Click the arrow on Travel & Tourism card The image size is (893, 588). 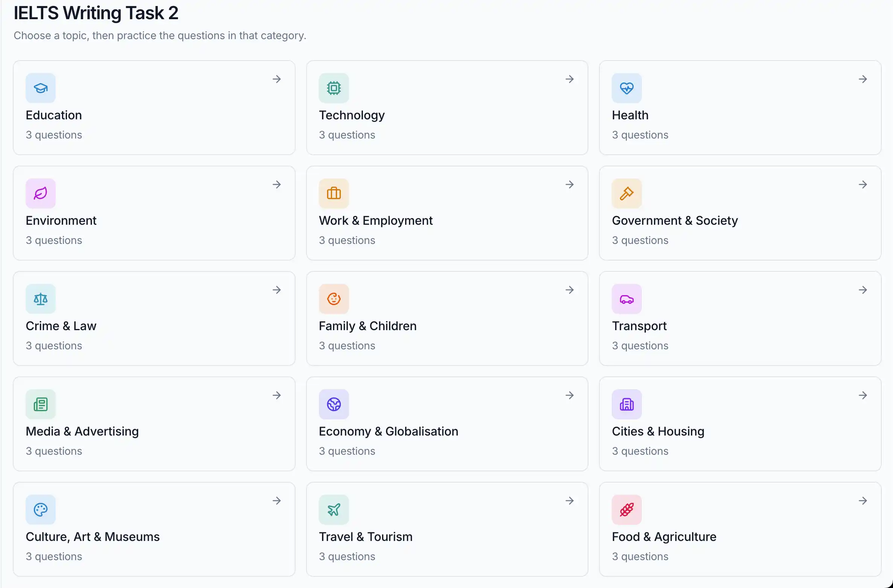click(x=570, y=501)
